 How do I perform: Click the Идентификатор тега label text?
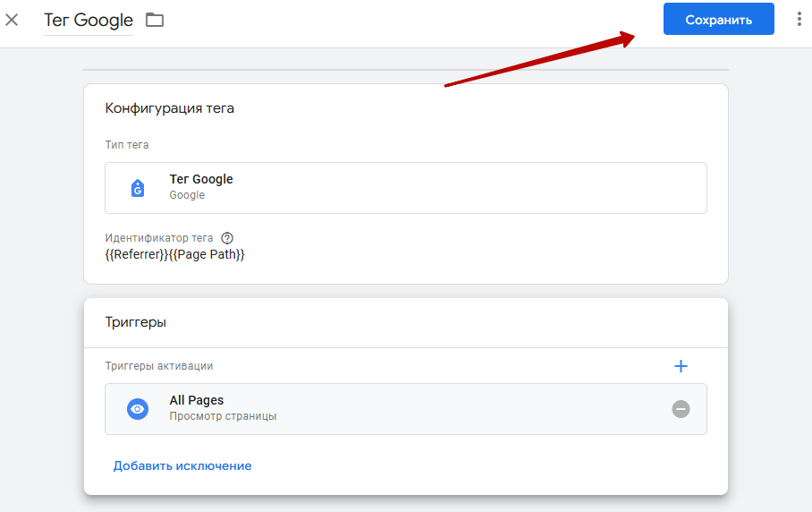pyautogui.click(x=159, y=238)
